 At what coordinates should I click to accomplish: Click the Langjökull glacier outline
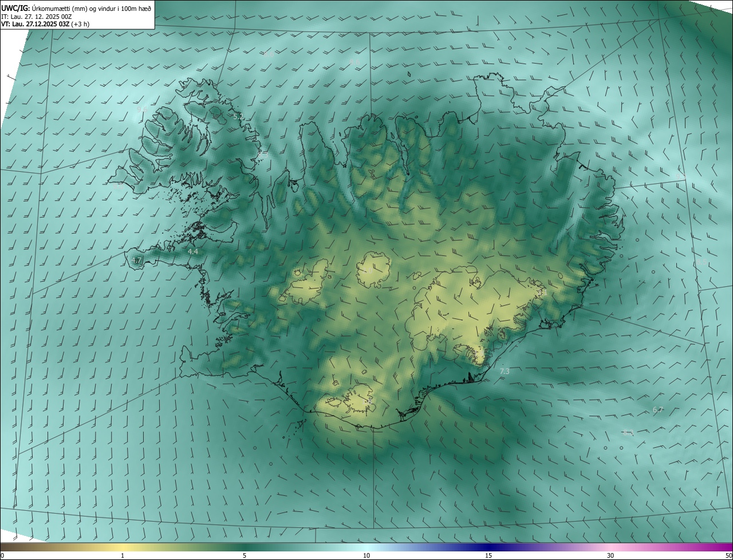[x=305, y=282]
